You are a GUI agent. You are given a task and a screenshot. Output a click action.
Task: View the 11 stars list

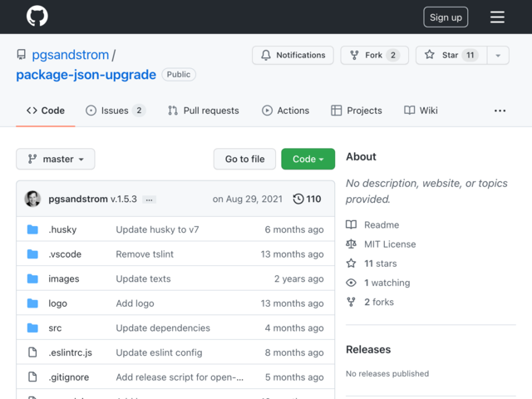pyautogui.click(x=381, y=264)
